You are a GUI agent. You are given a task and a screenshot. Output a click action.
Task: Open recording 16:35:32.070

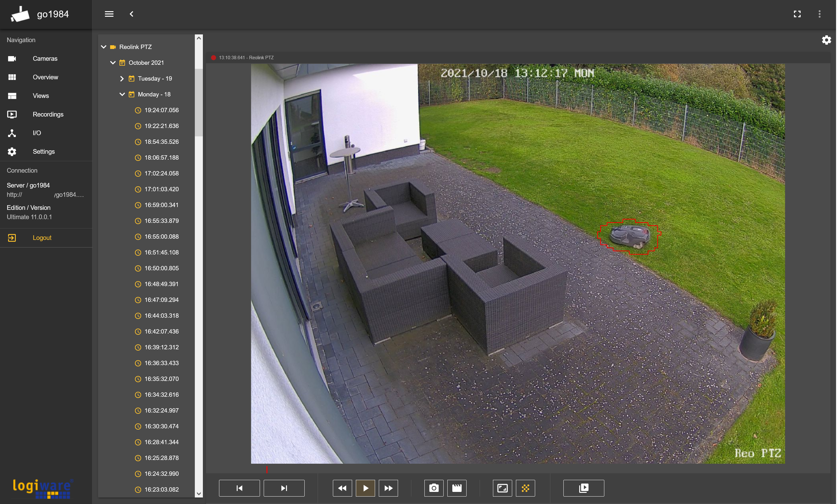(161, 379)
